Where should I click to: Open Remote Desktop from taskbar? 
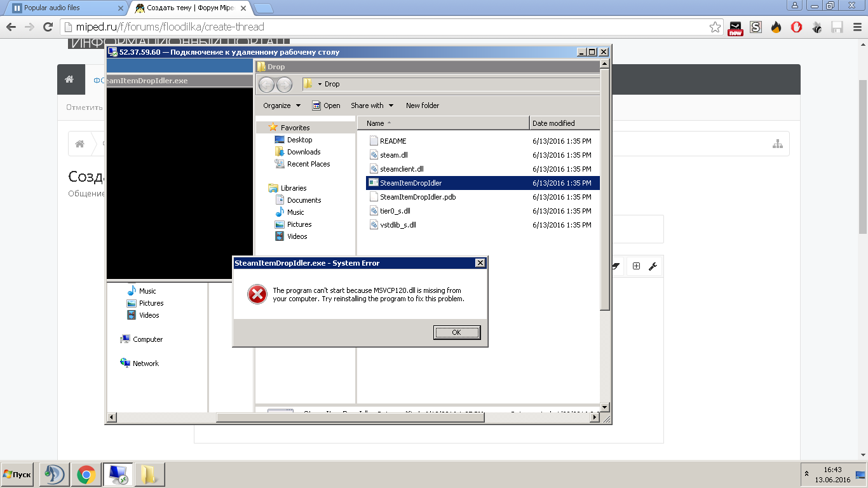[118, 474]
